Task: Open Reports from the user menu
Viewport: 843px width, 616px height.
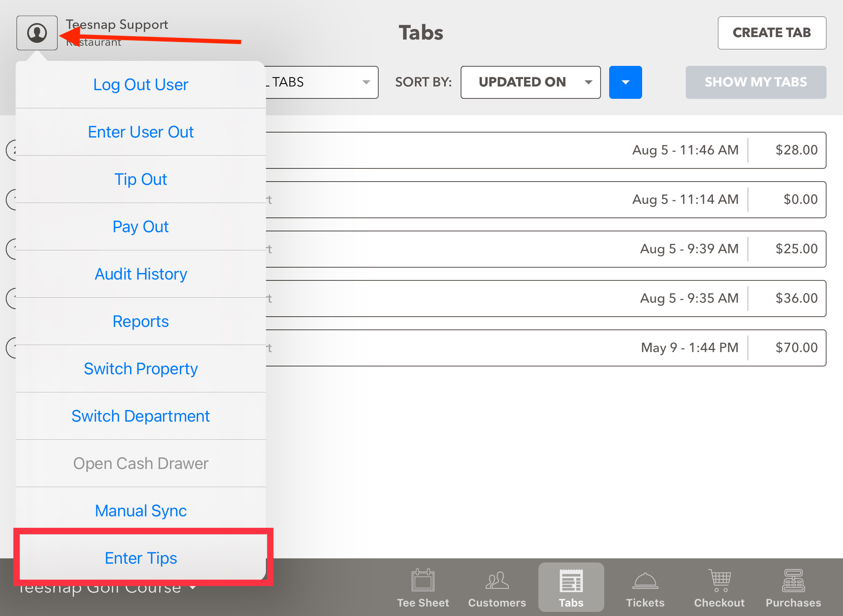Action: (141, 322)
